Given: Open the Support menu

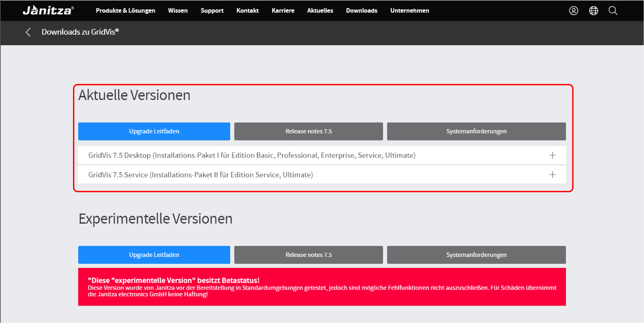Looking at the screenshot, I should tap(212, 11).
